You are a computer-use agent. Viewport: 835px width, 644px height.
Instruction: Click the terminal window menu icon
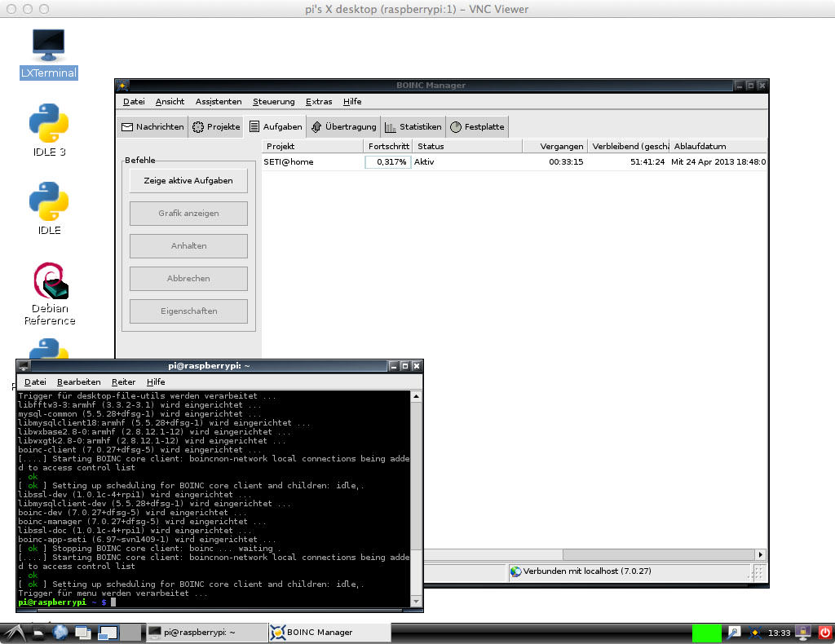click(x=24, y=366)
